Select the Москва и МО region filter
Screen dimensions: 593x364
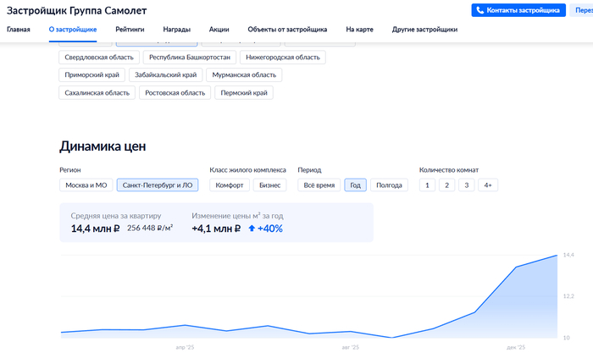pos(86,185)
